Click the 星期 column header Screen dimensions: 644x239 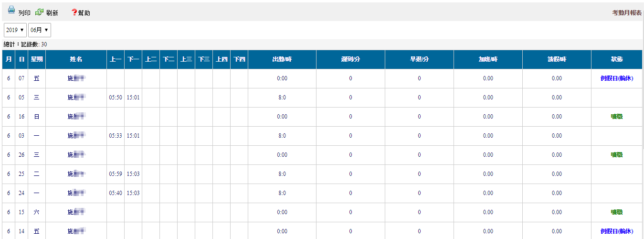36,60
